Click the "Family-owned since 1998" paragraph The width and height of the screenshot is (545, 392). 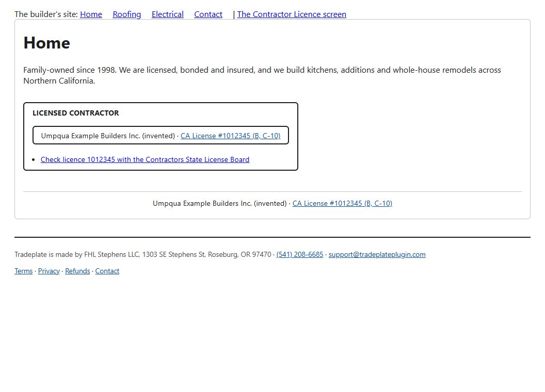(x=262, y=75)
